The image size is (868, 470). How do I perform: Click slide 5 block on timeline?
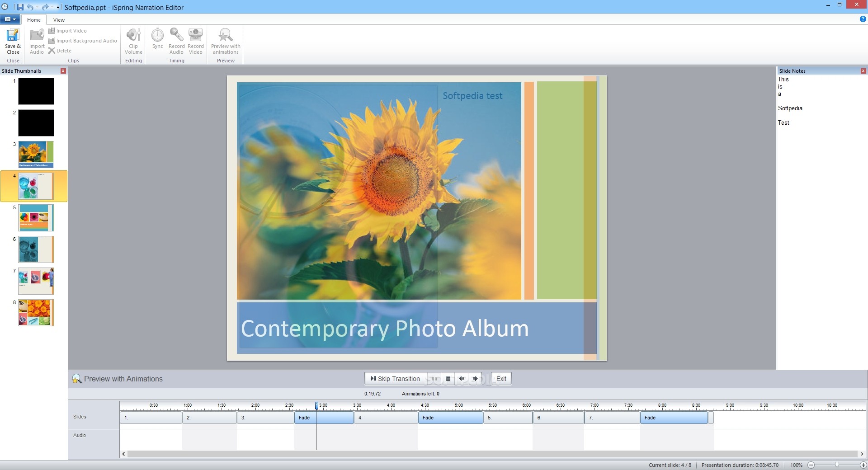click(508, 418)
